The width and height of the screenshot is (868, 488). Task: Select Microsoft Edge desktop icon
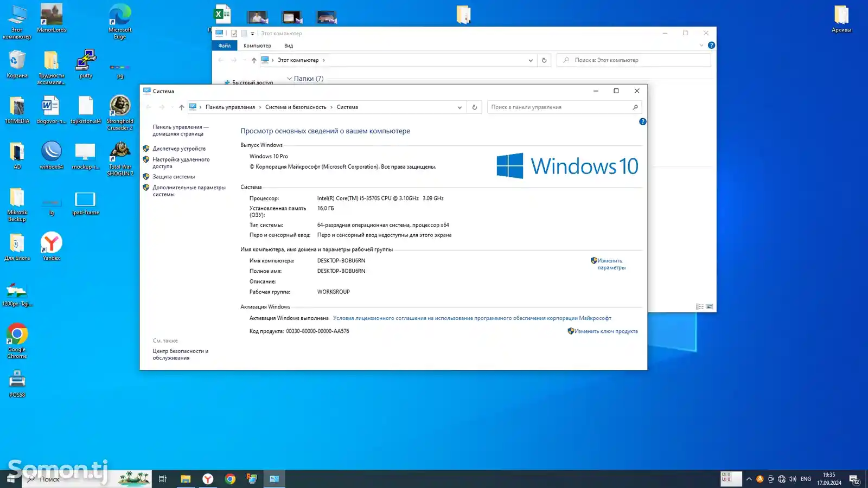point(120,22)
